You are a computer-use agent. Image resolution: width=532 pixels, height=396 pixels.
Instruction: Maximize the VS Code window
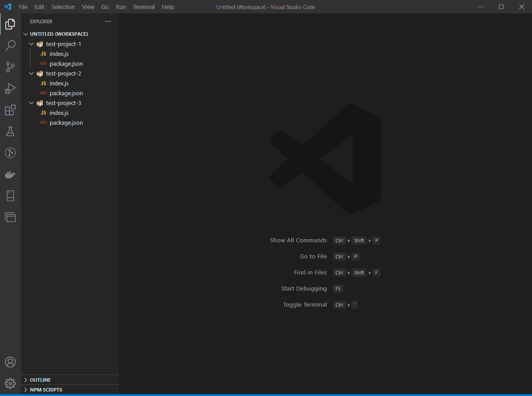pos(501,7)
